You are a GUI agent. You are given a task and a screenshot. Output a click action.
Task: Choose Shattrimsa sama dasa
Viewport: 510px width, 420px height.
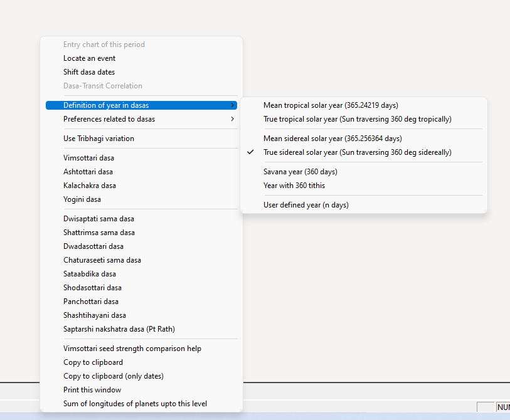click(x=142, y=233)
